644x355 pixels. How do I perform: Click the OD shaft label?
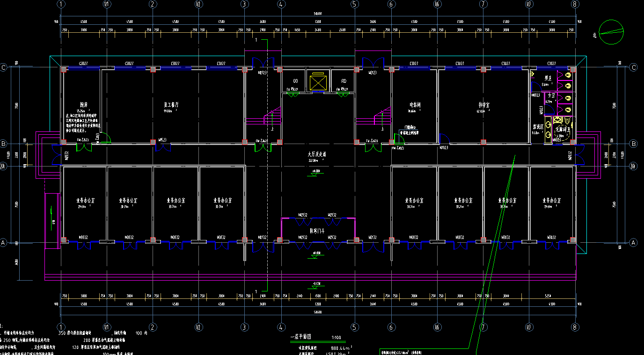pyautogui.click(x=296, y=80)
